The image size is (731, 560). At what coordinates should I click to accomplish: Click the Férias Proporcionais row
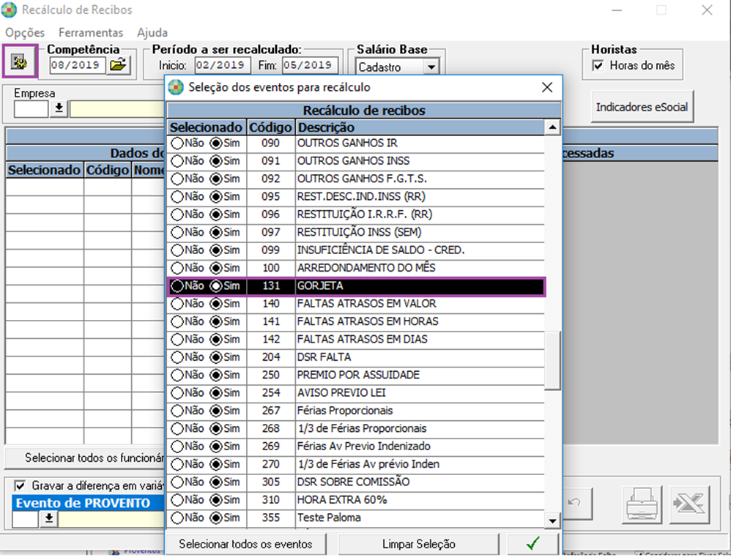pos(356,411)
